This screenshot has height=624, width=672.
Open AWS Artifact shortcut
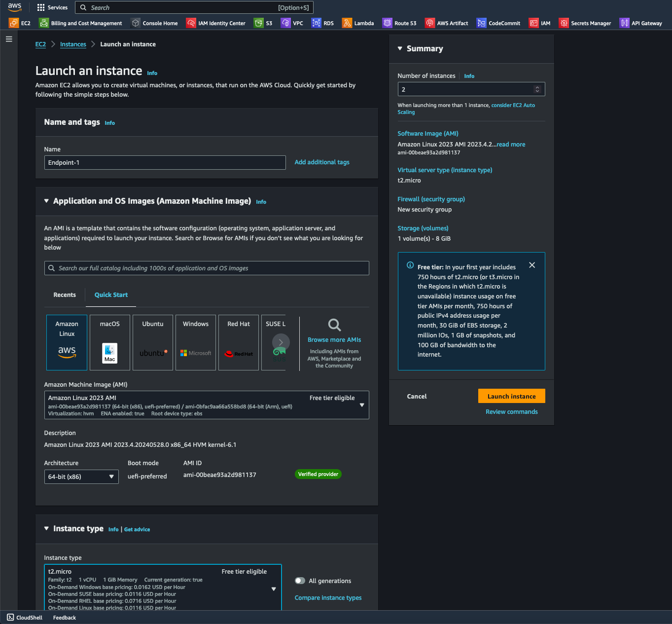tap(447, 23)
